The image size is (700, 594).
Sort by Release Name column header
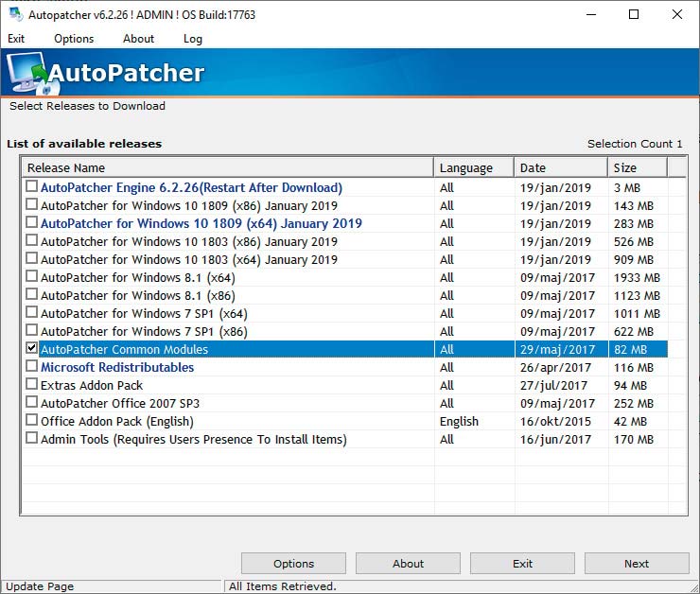coord(228,167)
